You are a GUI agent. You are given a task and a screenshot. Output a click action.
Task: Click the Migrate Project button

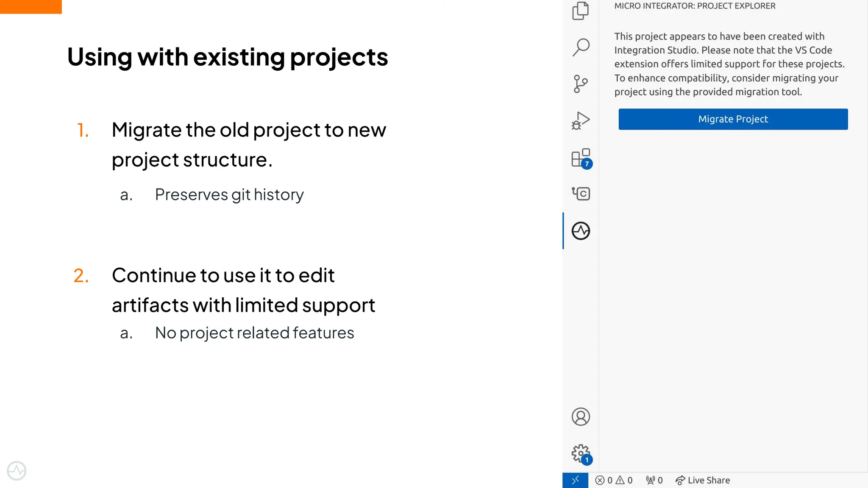(x=733, y=119)
